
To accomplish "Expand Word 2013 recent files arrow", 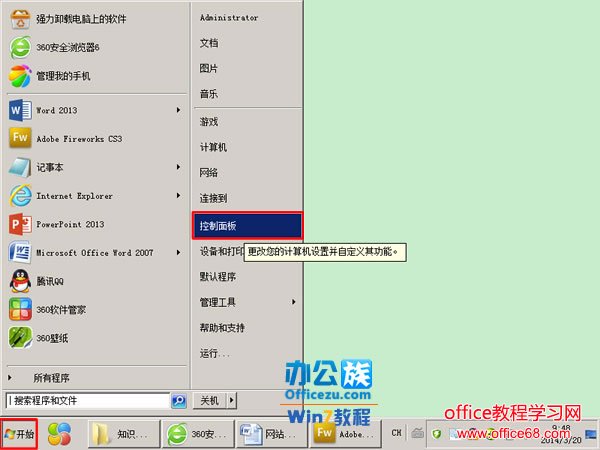I will coord(178,110).
